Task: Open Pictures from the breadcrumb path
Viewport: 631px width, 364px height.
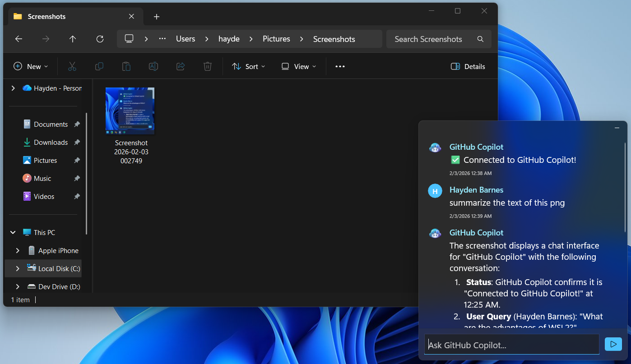Action: tap(276, 39)
